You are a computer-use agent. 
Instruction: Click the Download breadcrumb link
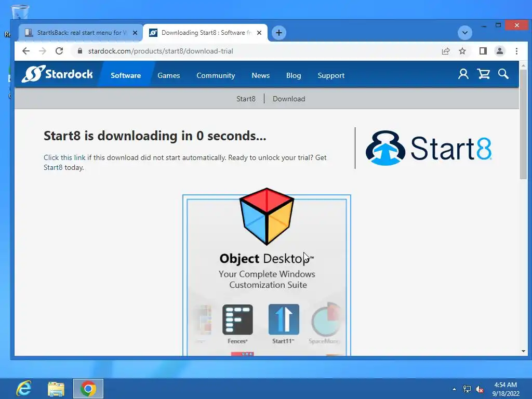point(289,99)
